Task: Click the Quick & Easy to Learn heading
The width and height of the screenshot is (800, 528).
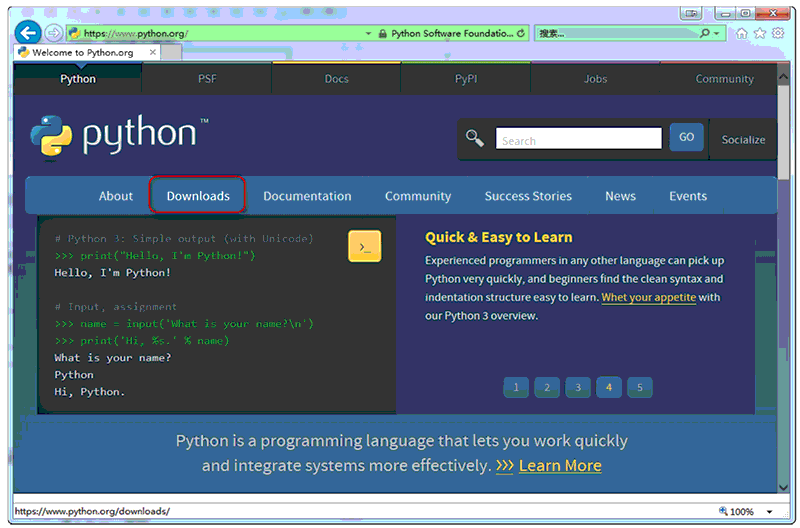Action: (498, 237)
